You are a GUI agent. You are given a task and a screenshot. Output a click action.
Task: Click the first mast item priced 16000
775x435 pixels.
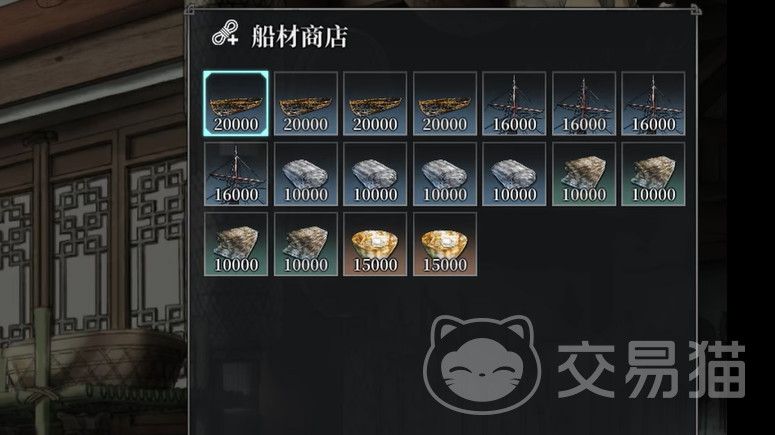pyautogui.click(x=514, y=103)
